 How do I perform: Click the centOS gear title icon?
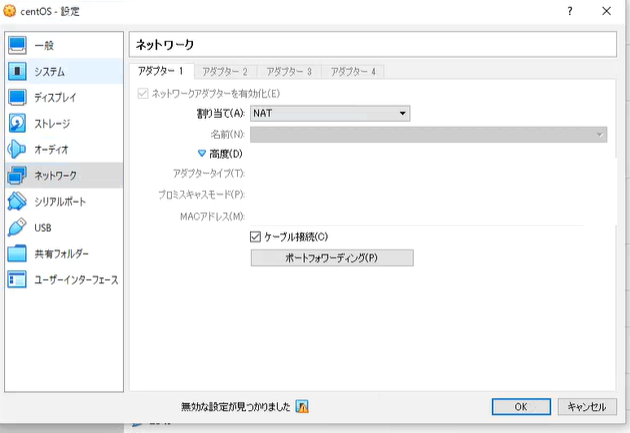tap(9, 11)
